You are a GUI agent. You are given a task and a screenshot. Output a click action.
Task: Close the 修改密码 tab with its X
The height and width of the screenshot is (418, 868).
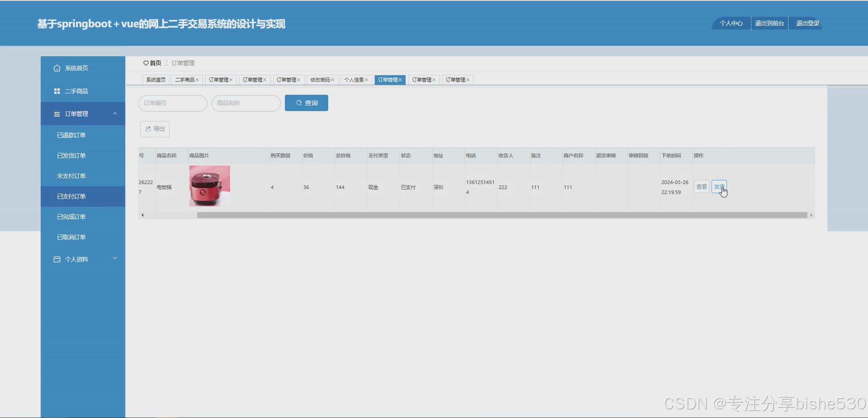click(x=332, y=80)
